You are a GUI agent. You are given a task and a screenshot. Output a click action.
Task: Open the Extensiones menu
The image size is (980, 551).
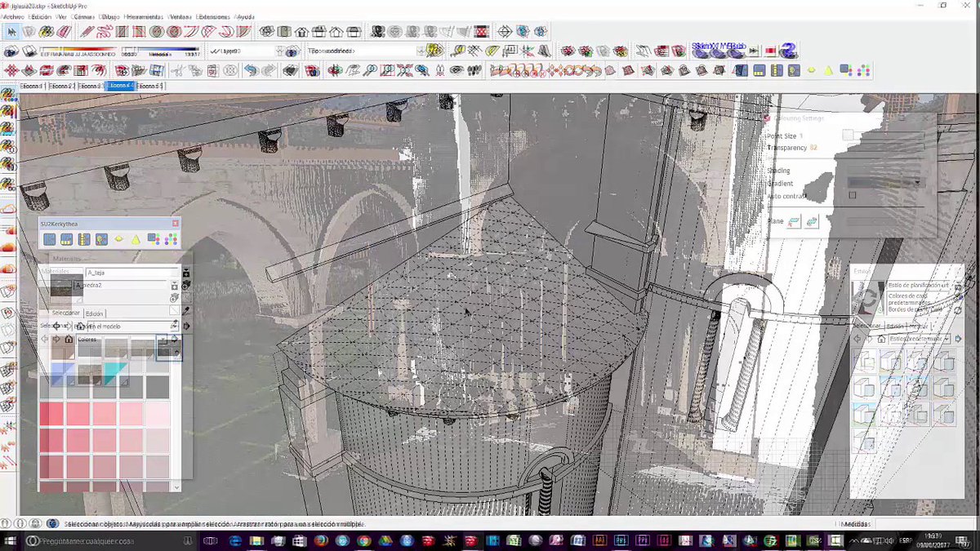pyautogui.click(x=214, y=16)
